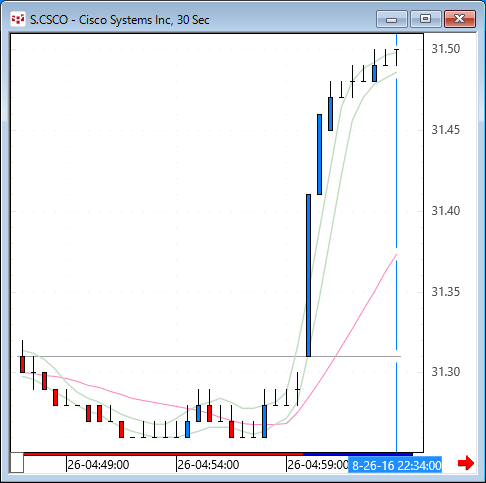The image size is (486, 483).
Task: Click the blue session bar segment above time axis
Action: tap(358, 454)
